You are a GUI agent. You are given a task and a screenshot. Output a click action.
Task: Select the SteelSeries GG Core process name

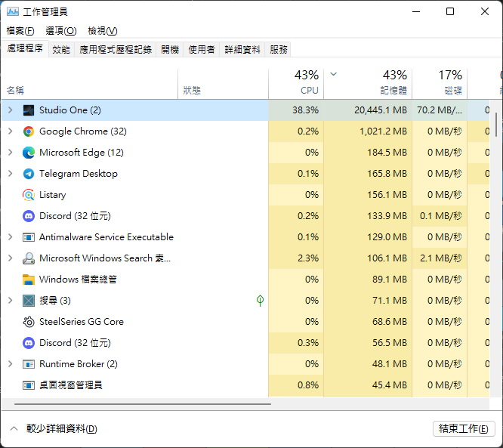click(x=82, y=322)
